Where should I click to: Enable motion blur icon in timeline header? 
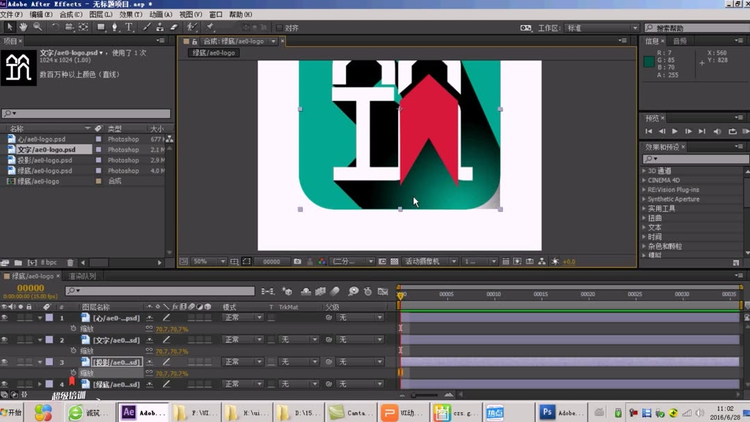click(335, 291)
